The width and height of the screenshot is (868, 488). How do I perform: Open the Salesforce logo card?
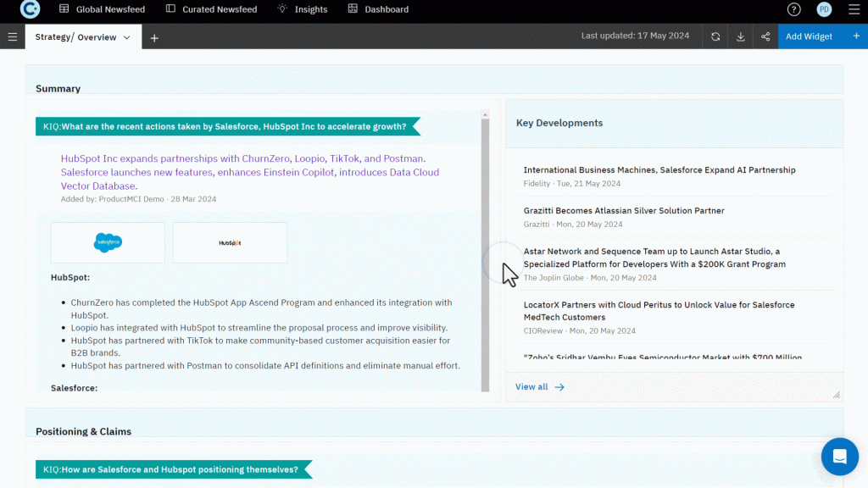point(108,242)
